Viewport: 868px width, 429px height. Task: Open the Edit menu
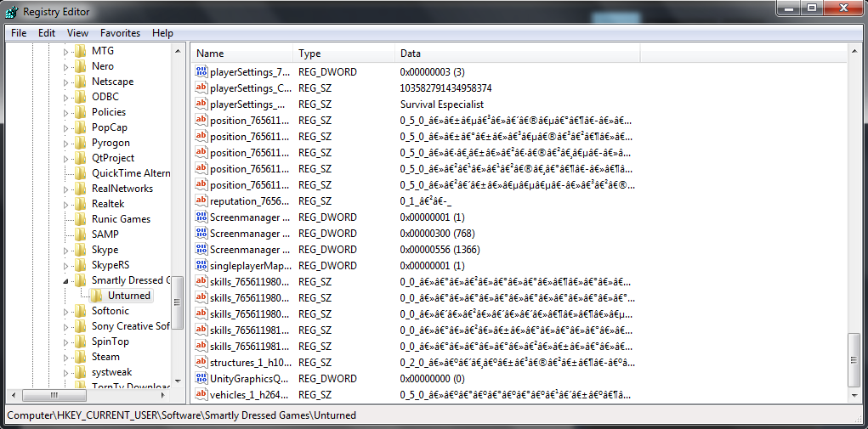[47, 33]
